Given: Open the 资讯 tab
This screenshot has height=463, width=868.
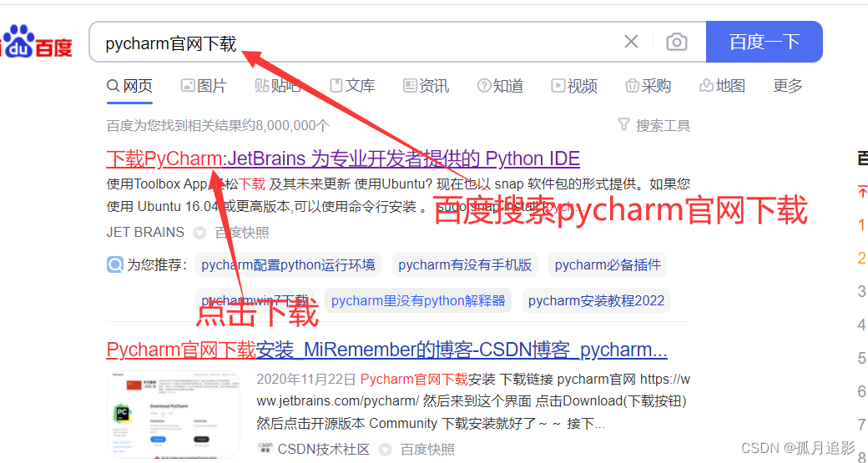Looking at the screenshot, I should click(x=426, y=86).
